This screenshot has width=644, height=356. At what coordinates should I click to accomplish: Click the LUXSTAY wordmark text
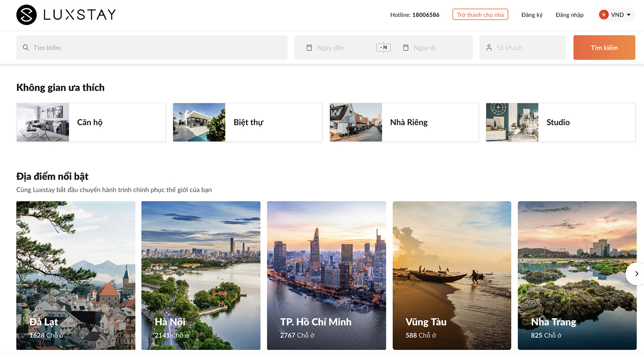[x=80, y=15]
